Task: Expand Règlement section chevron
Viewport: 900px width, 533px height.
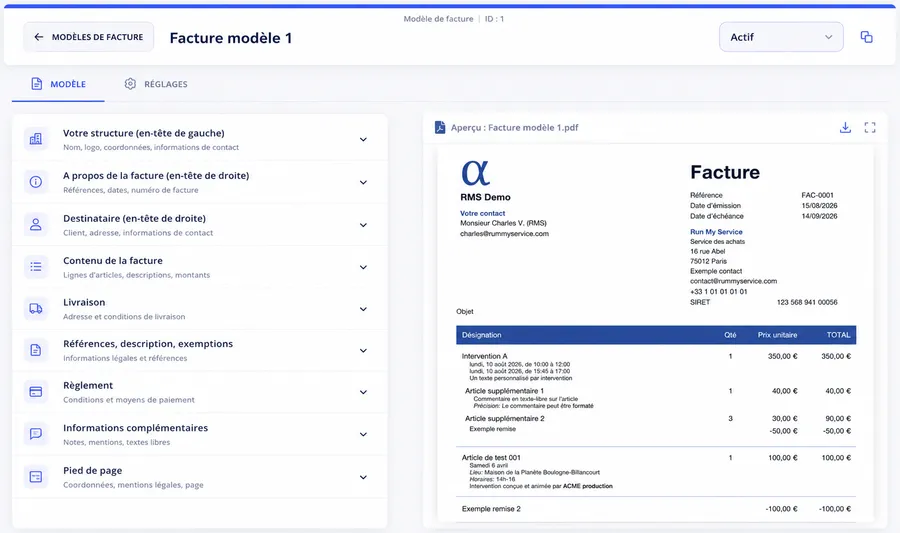Action: pos(363,392)
